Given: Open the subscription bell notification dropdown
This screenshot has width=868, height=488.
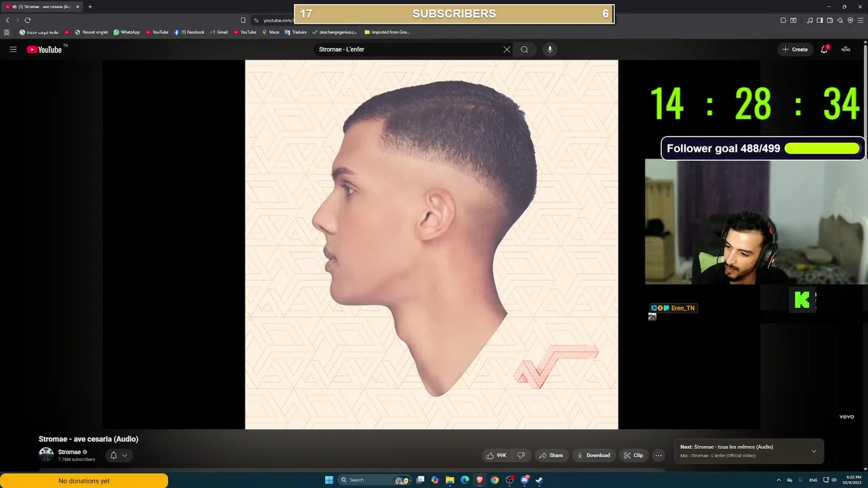Looking at the screenshot, I should [118, 455].
